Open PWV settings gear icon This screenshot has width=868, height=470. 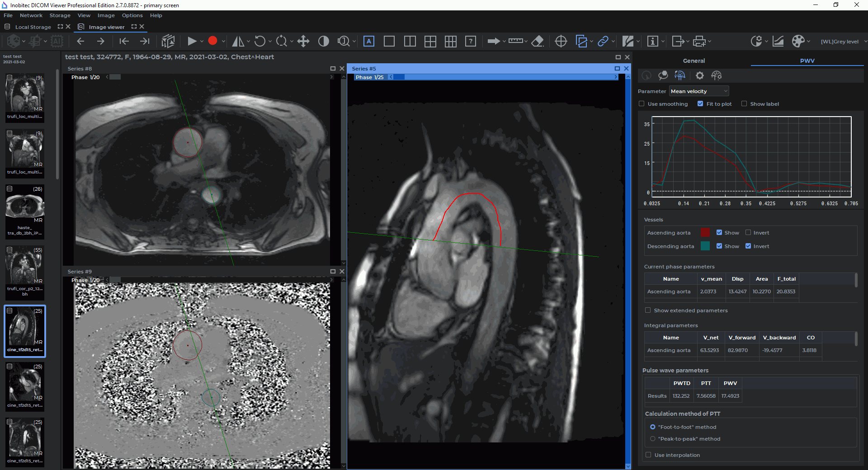coord(700,75)
